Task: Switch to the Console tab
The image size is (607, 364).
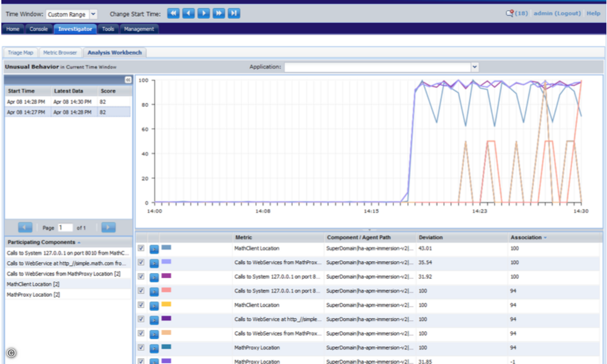Action: coord(38,29)
